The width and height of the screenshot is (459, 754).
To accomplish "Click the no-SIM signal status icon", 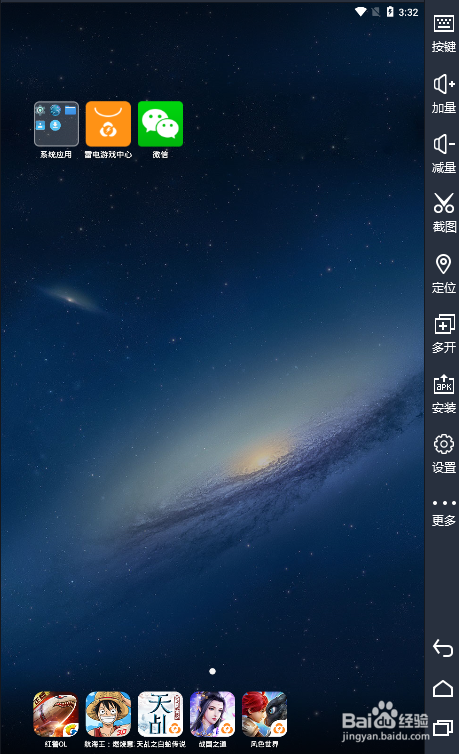I will (375, 12).
